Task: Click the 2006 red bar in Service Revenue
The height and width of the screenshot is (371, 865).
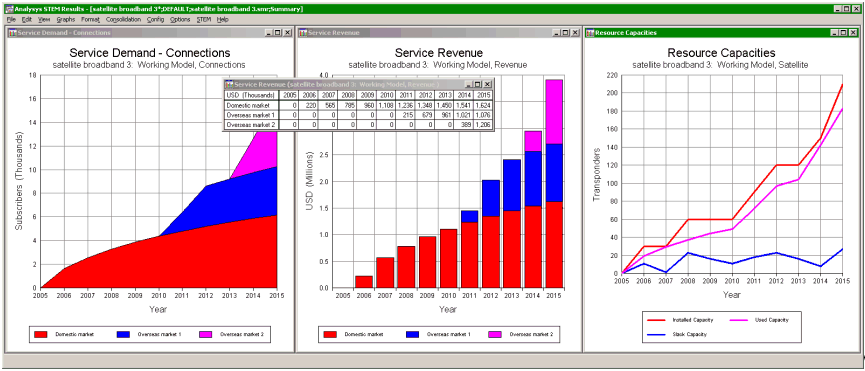Action: (x=364, y=282)
